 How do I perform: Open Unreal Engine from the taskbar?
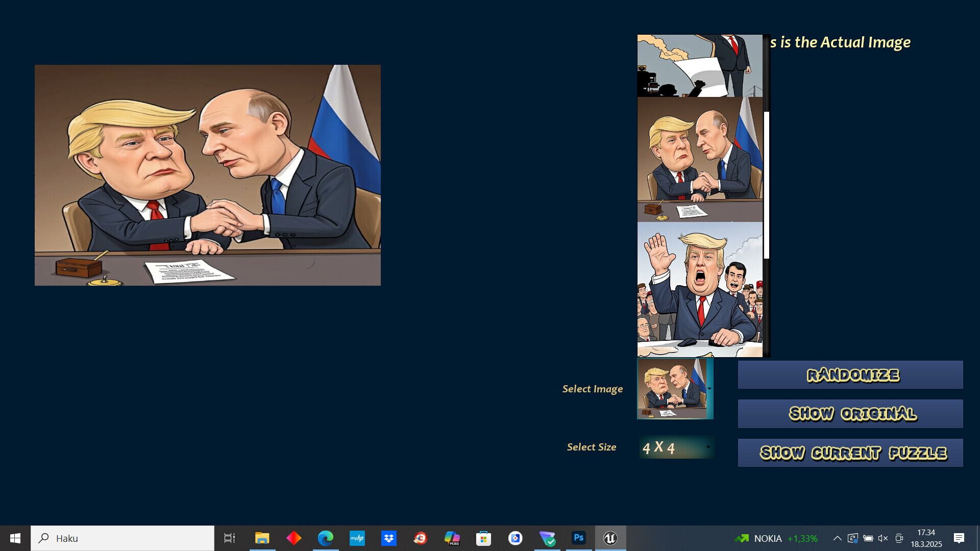pyautogui.click(x=610, y=538)
